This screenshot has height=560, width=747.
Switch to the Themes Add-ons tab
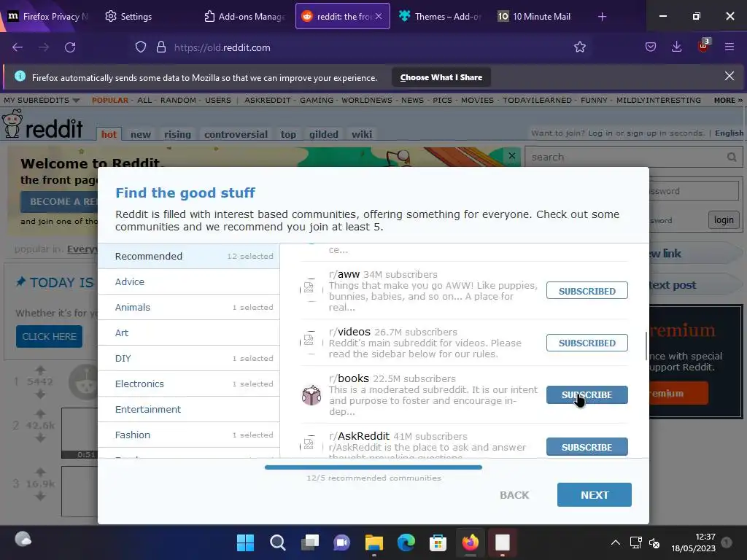click(441, 16)
